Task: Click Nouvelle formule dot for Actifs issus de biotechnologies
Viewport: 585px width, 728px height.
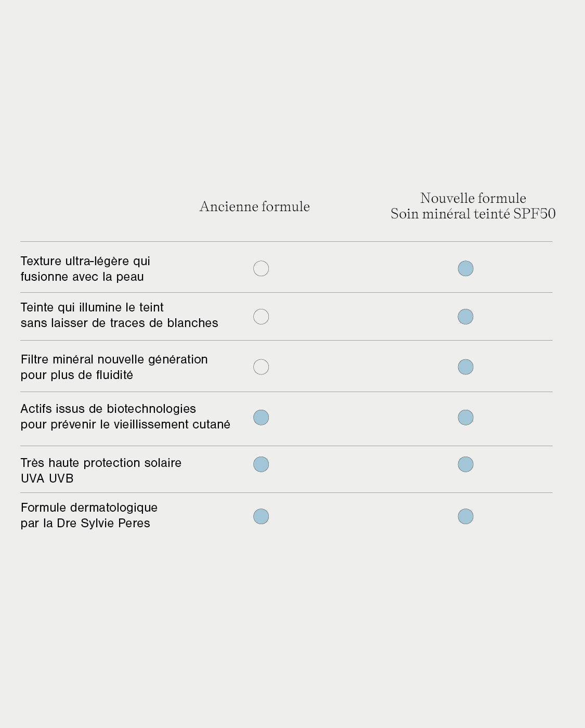Action: pyautogui.click(x=465, y=418)
